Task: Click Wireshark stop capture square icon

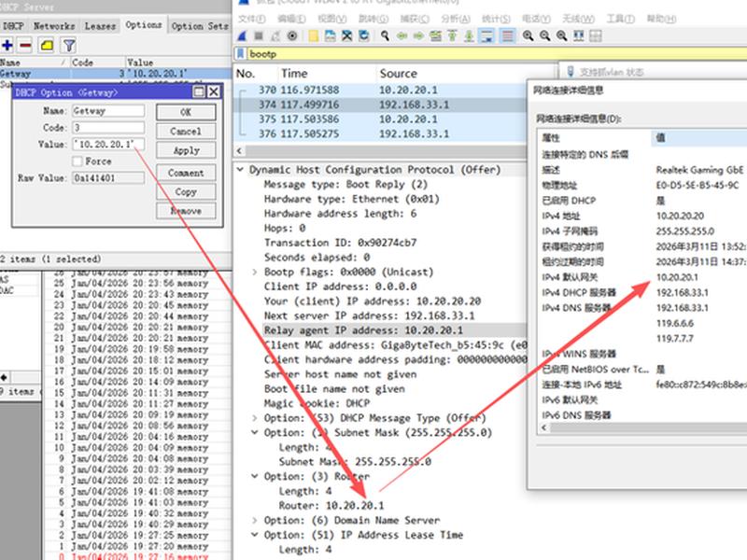Action: [x=259, y=35]
